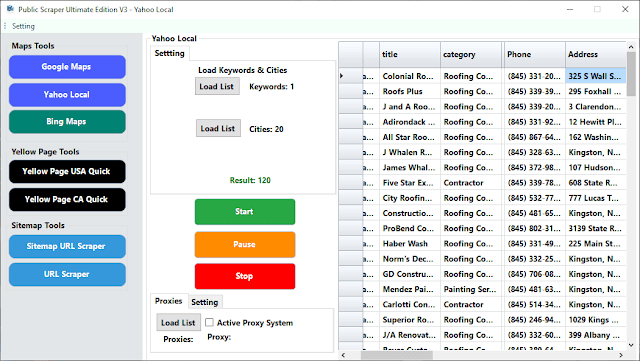This screenshot has height=361, width=640.
Task: Click phone cell (845) 867-64...
Action: point(534,137)
